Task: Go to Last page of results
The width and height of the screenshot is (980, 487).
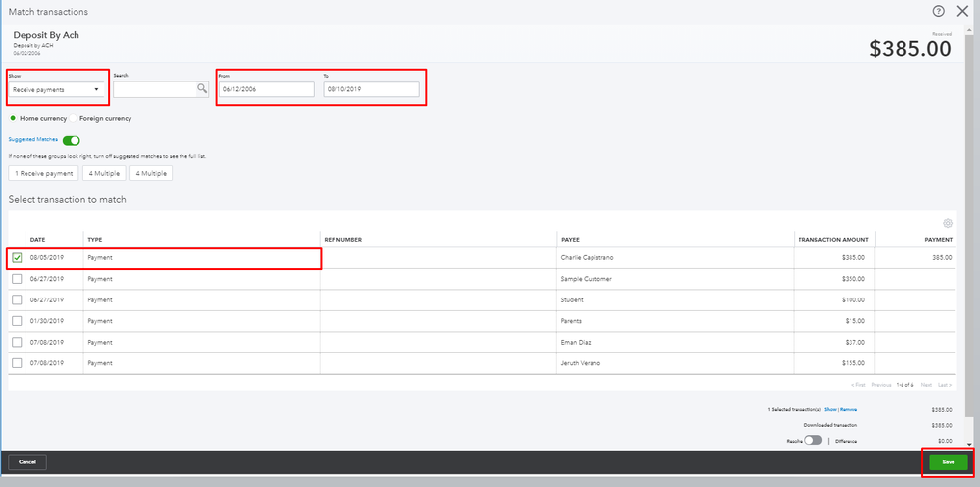Action: coord(945,385)
